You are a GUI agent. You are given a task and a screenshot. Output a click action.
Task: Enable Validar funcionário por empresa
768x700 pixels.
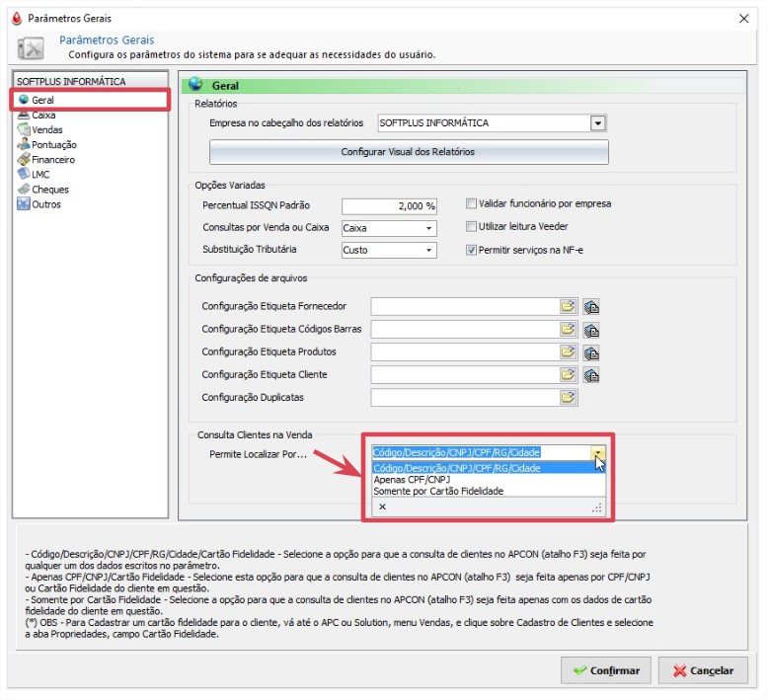[471, 203]
